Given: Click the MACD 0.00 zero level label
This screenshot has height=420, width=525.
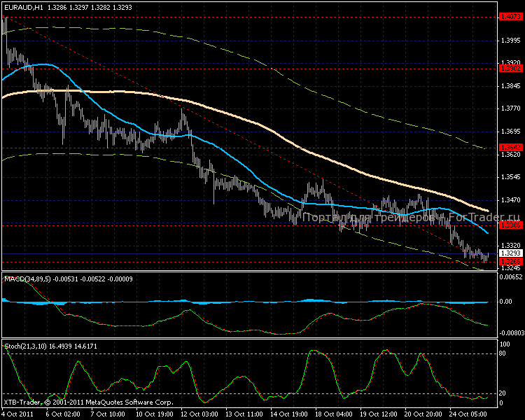Looking at the screenshot, I should (507, 302).
